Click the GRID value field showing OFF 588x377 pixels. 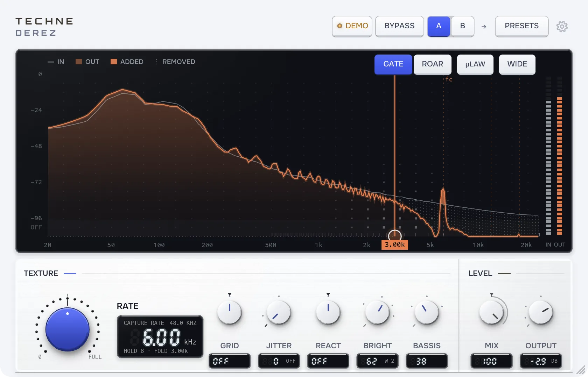point(230,361)
